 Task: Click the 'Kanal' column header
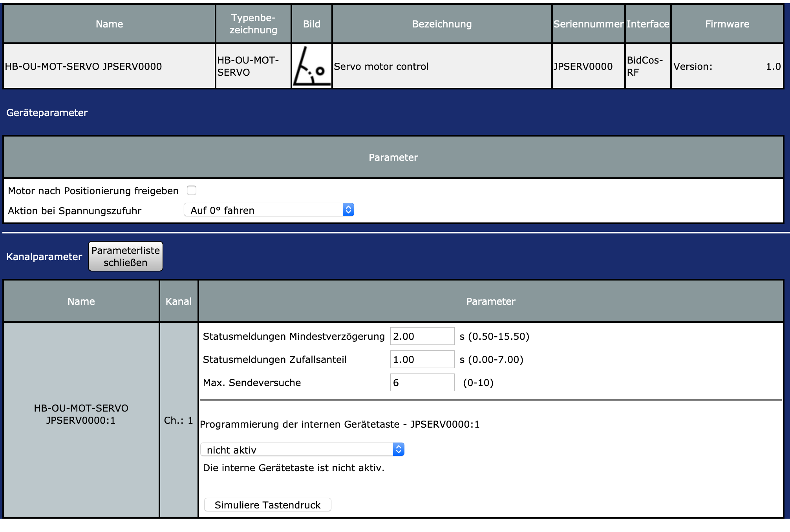(179, 301)
